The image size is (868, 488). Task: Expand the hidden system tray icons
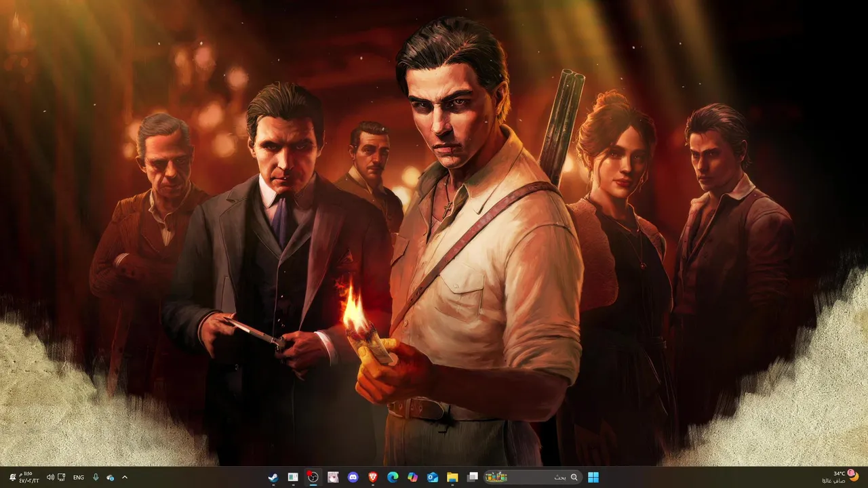125,477
